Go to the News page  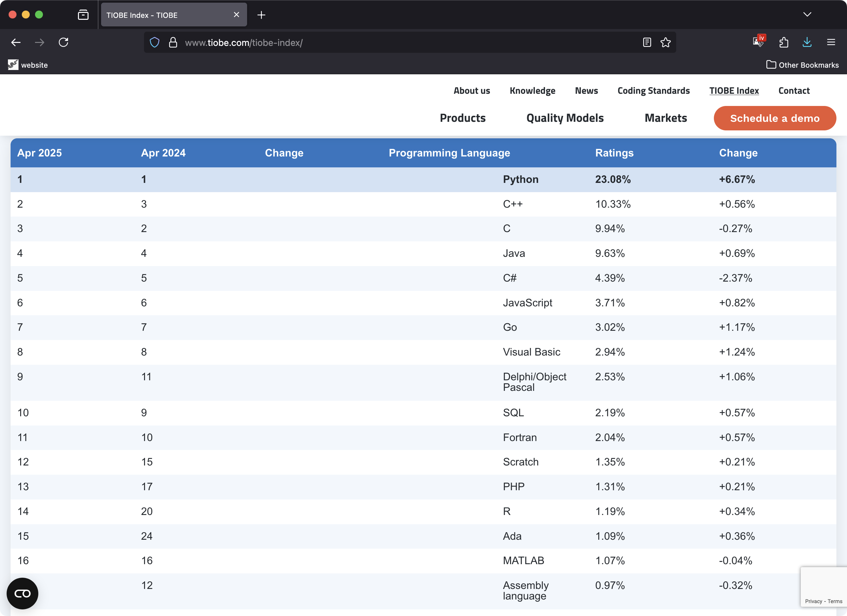coord(586,91)
